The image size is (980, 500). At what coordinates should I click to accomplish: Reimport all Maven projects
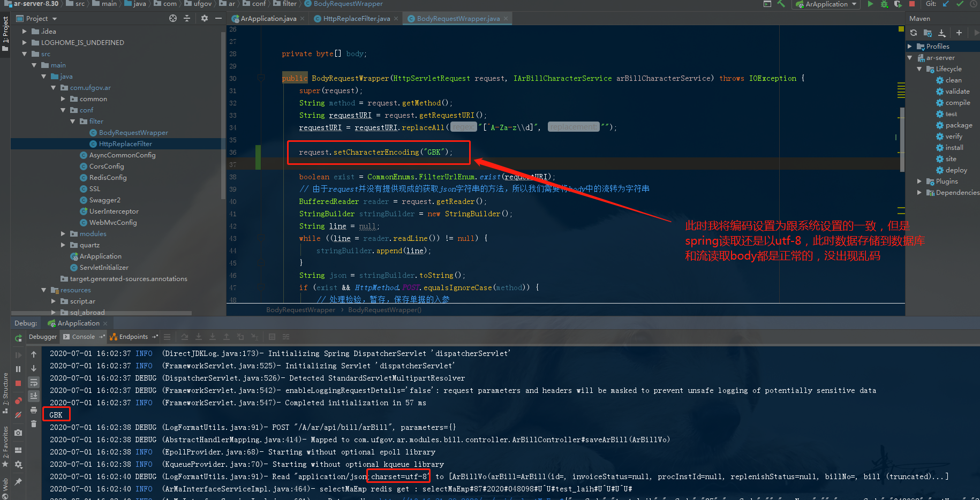coord(914,33)
